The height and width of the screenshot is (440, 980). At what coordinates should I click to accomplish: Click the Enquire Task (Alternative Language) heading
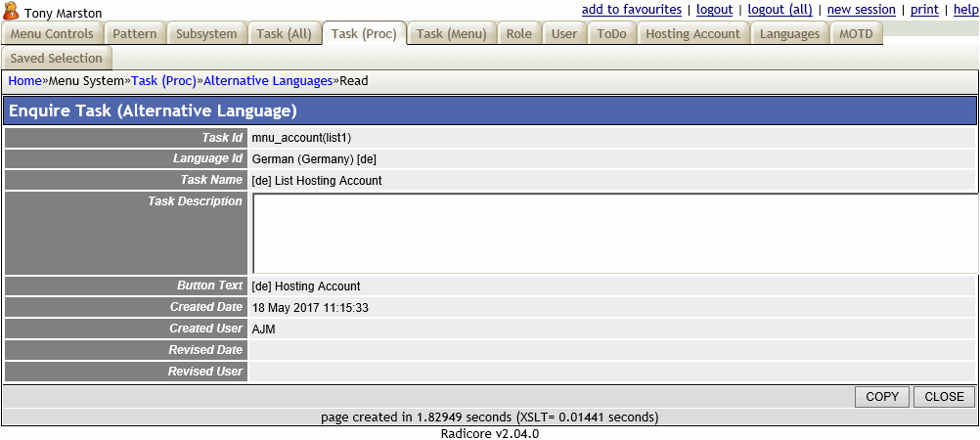pyautogui.click(x=153, y=111)
